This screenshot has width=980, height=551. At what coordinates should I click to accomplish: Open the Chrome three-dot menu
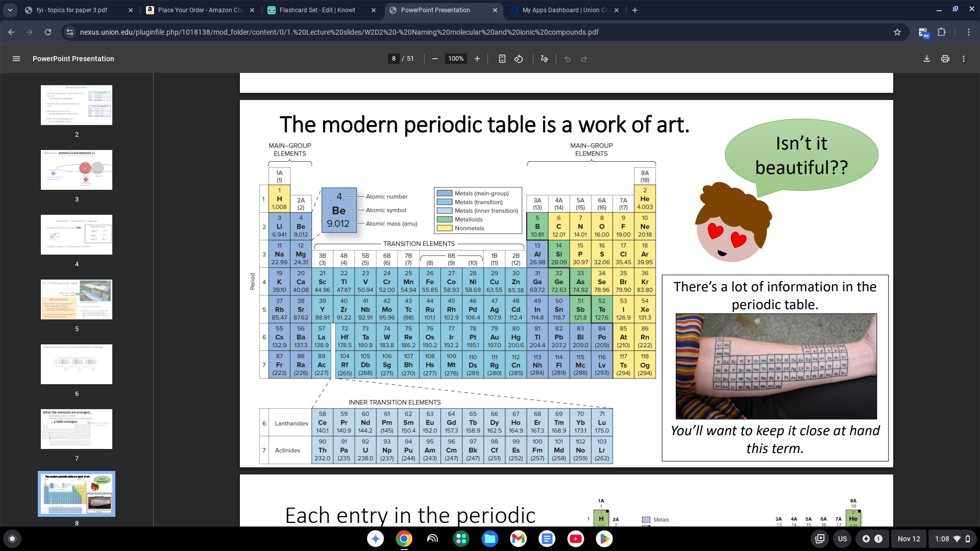tap(968, 32)
